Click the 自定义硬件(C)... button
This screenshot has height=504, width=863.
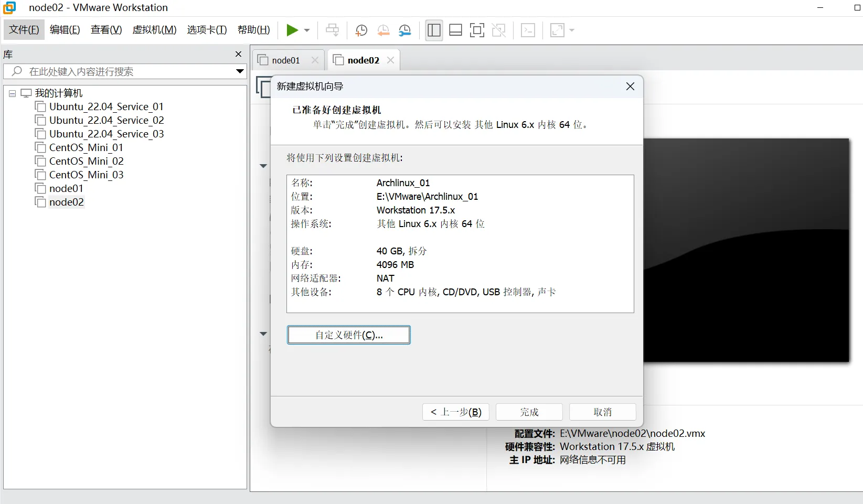click(348, 335)
